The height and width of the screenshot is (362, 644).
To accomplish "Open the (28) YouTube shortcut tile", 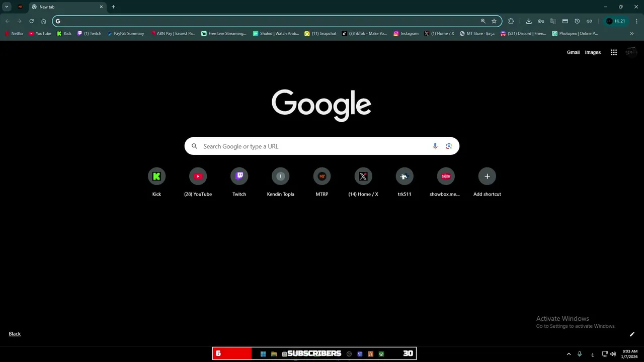I will pos(198,183).
